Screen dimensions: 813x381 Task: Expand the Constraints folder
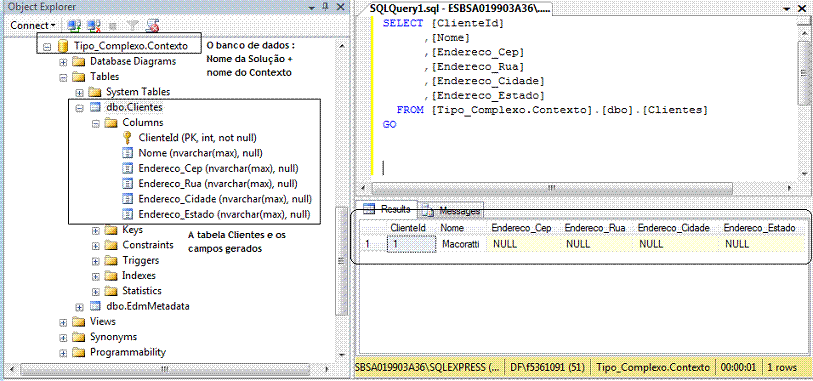[x=95, y=245]
